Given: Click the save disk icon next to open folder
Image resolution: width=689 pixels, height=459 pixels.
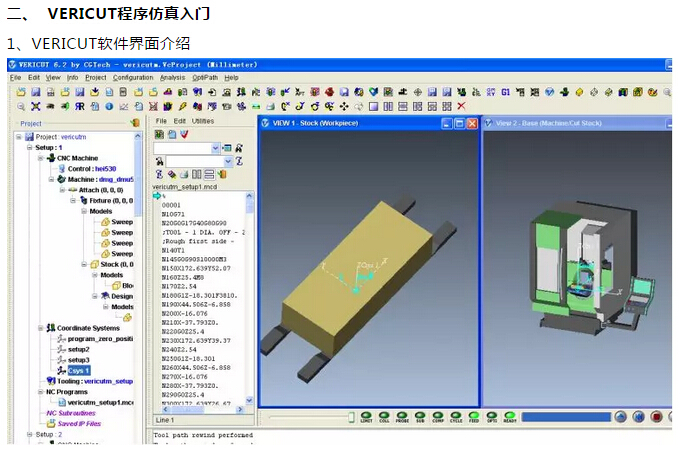Looking at the screenshot, I should [x=36, y=92].
